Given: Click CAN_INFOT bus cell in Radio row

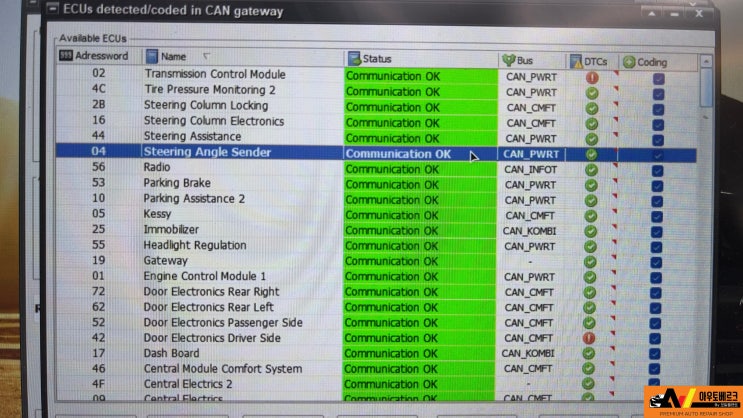Looking at the screenshot, I should click(x=530, y=170).
